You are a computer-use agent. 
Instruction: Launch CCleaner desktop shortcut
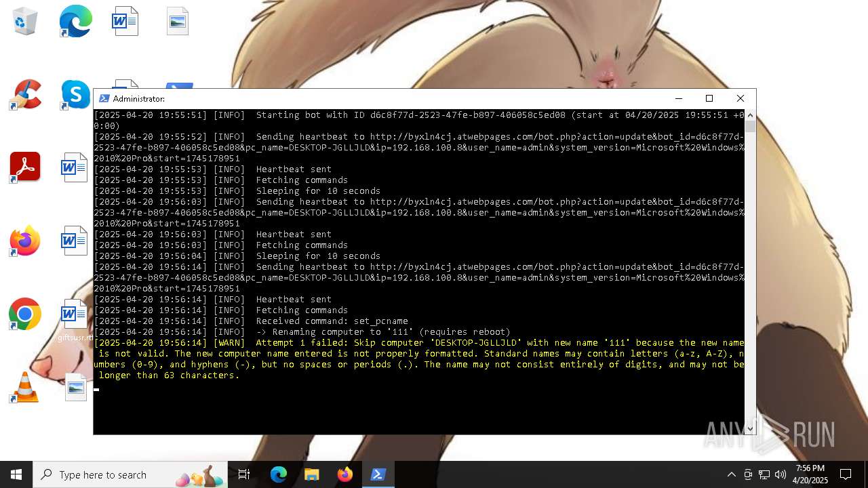click(x=25, y=94)
